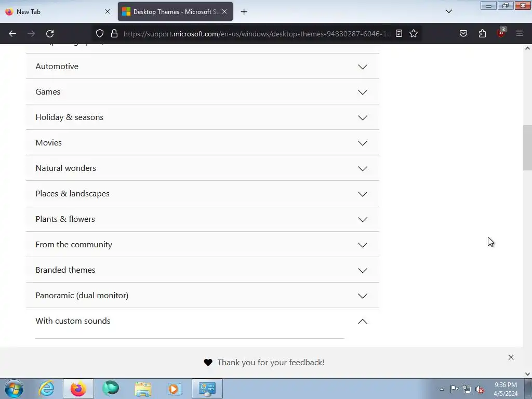Screen dimensions: 532x399
Task: Open Action Center flag icon
Action: (454, 389)
